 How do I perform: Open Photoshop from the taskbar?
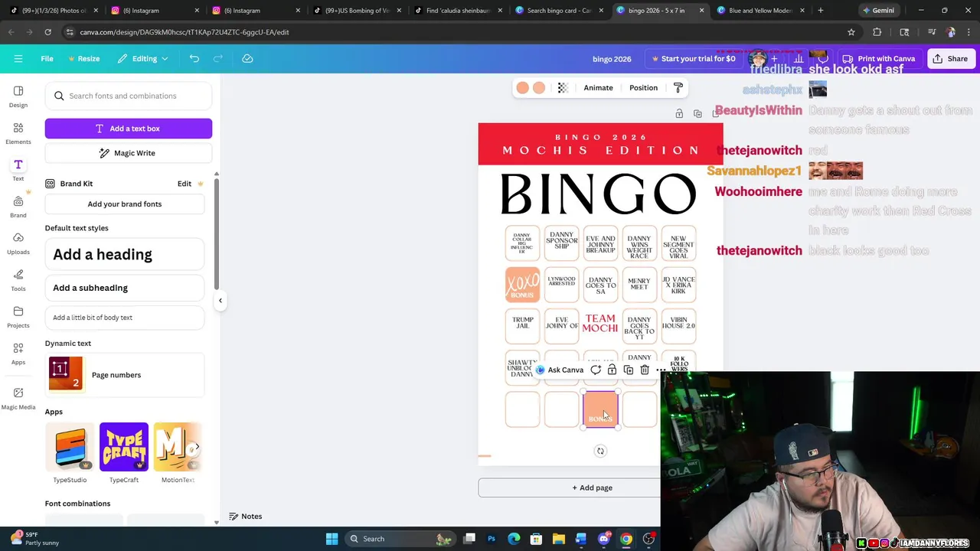(x=492, y=539)
